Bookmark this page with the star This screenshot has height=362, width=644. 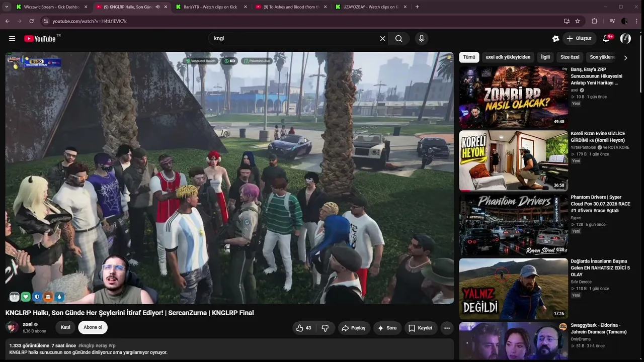point(578,21)
